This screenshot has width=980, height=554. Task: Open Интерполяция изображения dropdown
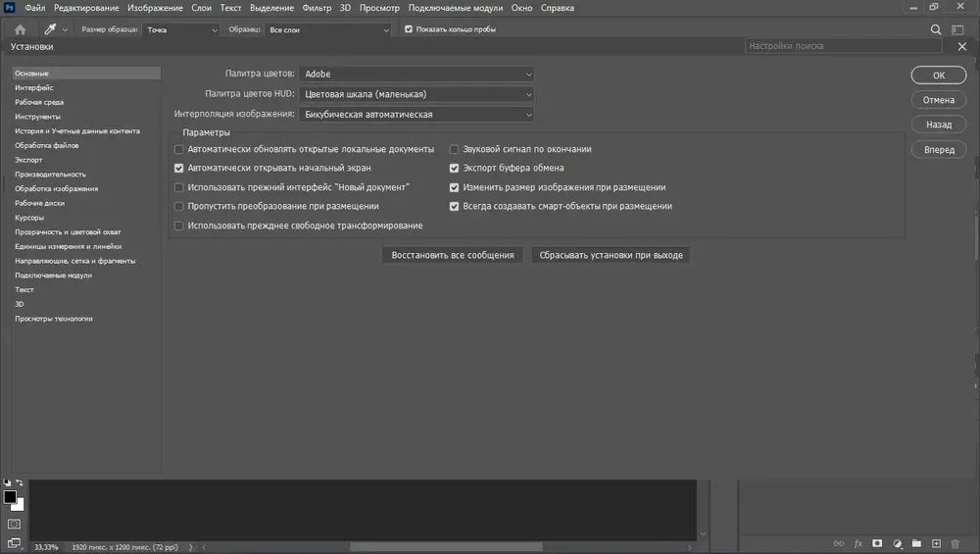pos(416,115)
